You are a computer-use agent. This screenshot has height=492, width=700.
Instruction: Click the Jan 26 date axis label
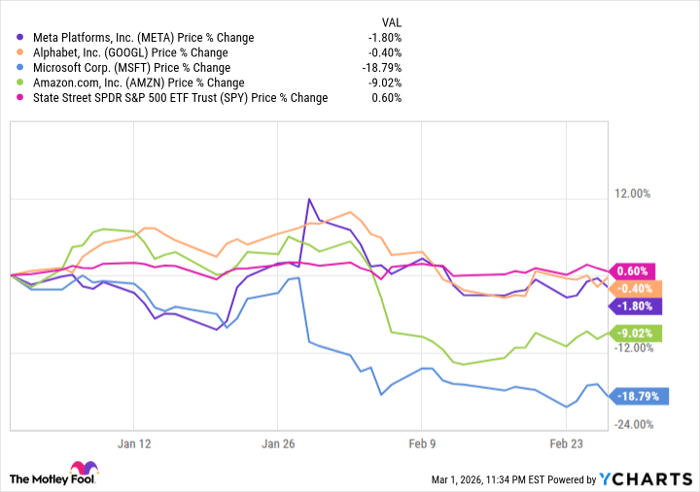(x=279, y=442)
